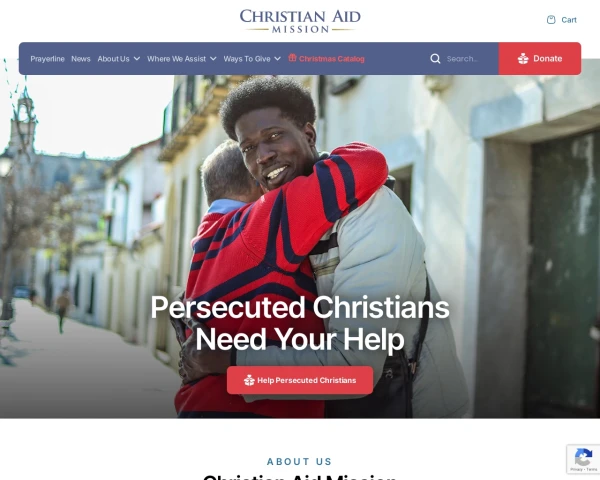Click the search magnifier icon
Image resolution: width=600 pixels, height=480 pixels.
[x=435, y=59]
